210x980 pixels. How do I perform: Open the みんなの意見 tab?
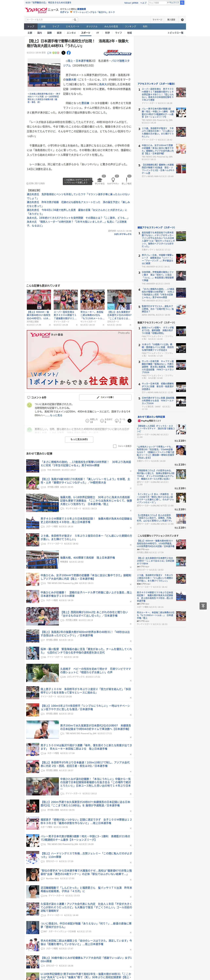coord(111,27)
